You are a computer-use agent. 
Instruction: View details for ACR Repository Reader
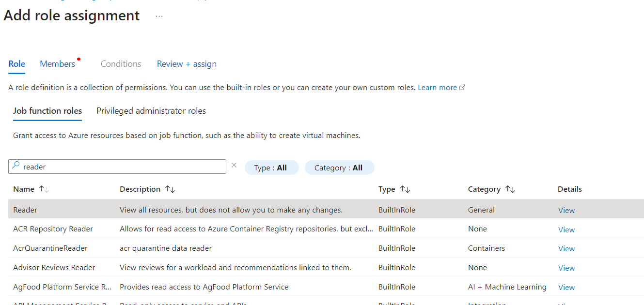coord(566,229)
